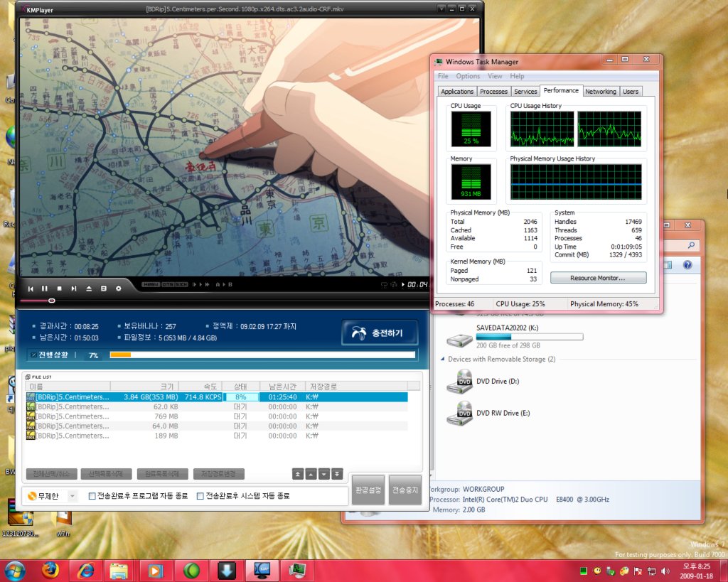The height and width of the screenshot is (582, 728).
Task: Click the 이름 column header
Action: tap(68, 386)
